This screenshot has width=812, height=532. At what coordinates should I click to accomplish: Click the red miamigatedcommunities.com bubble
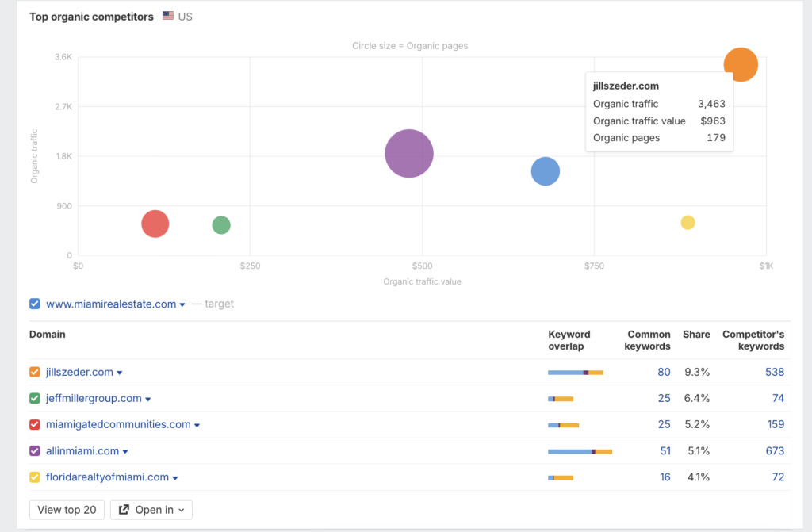[155, 224]
